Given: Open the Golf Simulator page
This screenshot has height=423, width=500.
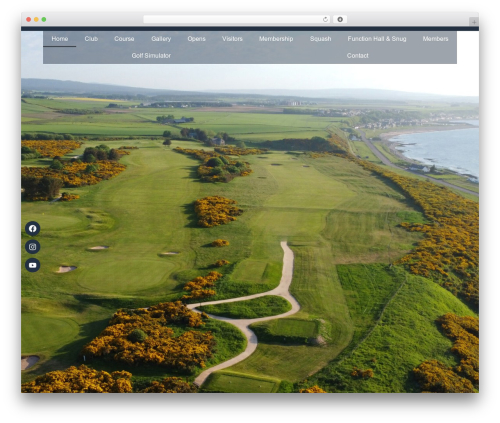Looking at the screenshot, I should point(151,55).
